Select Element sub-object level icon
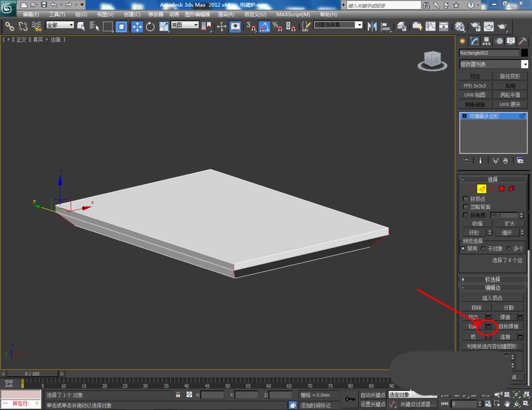Screen dimensions: 532x410 point(511,188)
